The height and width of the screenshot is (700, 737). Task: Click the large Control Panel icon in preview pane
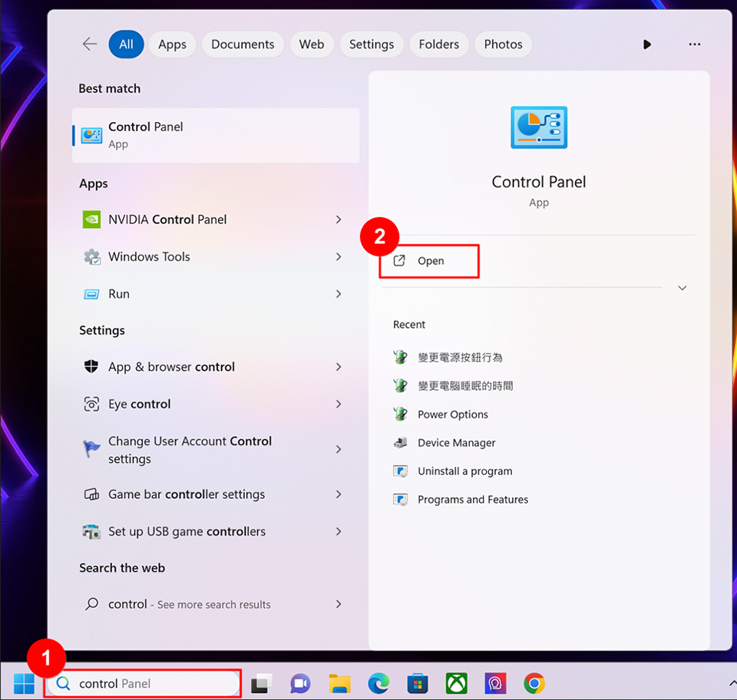coord(539,127)
